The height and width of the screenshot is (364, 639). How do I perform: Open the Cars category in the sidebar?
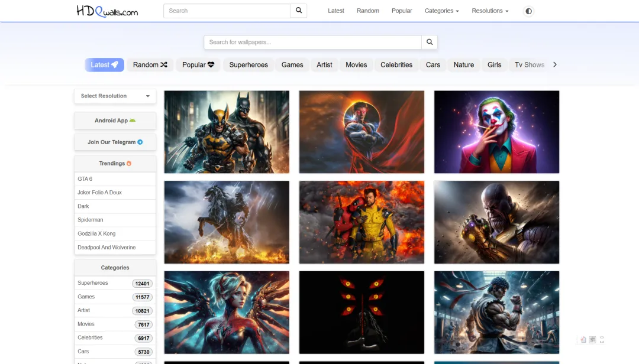83,352
